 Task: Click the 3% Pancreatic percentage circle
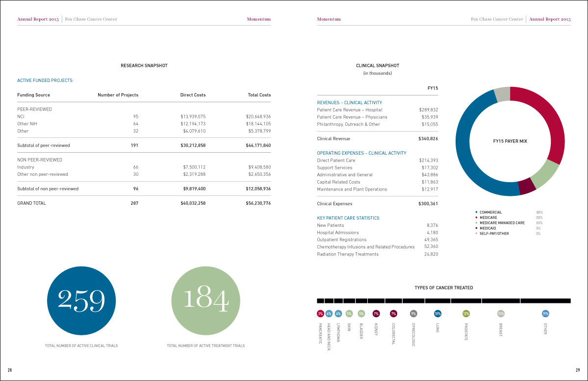tap(320, 313)
